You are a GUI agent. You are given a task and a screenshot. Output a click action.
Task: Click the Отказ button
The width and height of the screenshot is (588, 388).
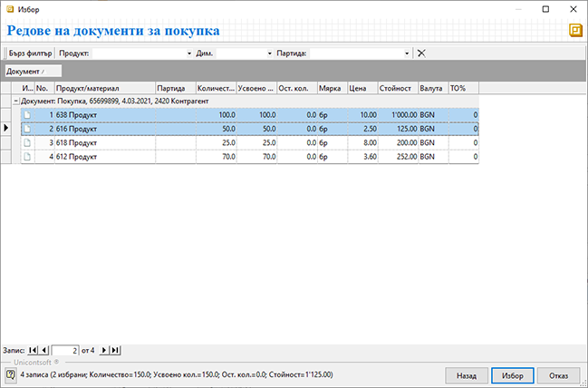(x=558, y=374)
